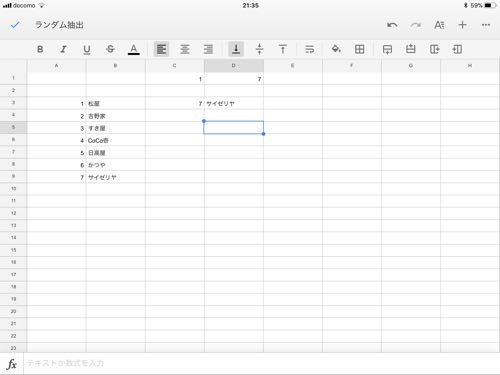The width and height of the screenshot is (500, 375).
Task: Select row 10 header
Action: pos(13,189)
